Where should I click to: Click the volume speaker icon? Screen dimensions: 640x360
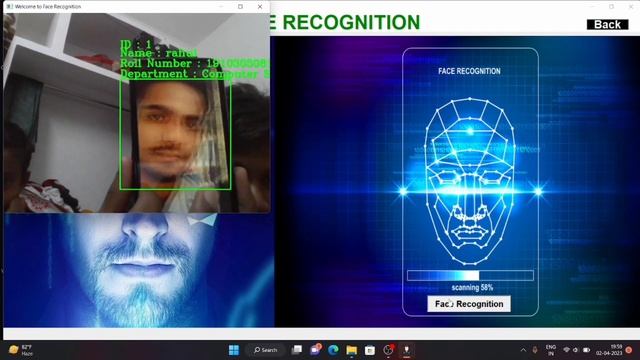(x=576, y=350)
